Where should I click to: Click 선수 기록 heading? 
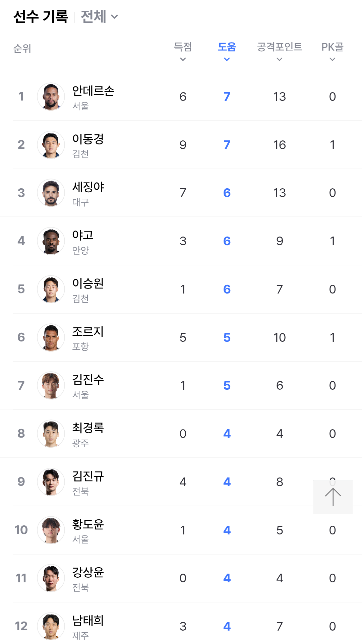point(41,17)
